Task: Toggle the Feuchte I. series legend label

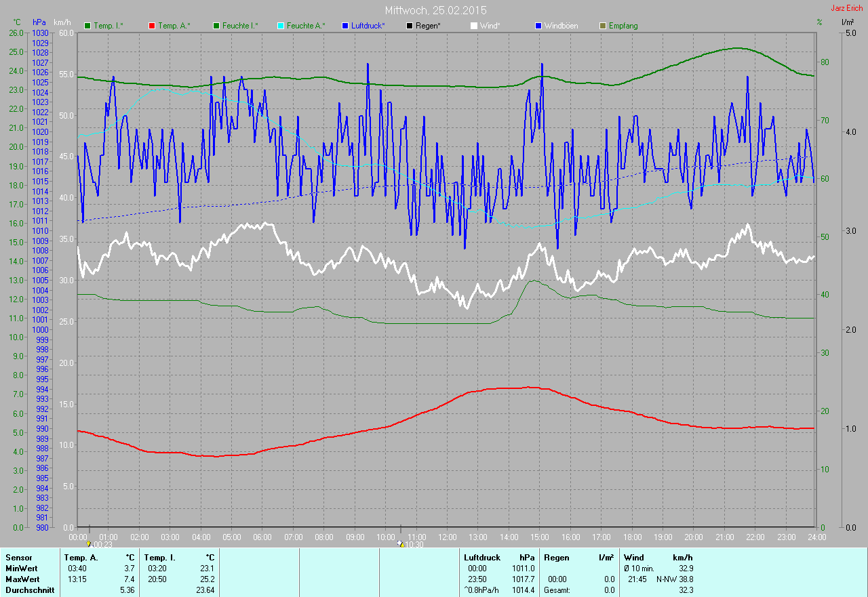Action: tap(240, 26)
